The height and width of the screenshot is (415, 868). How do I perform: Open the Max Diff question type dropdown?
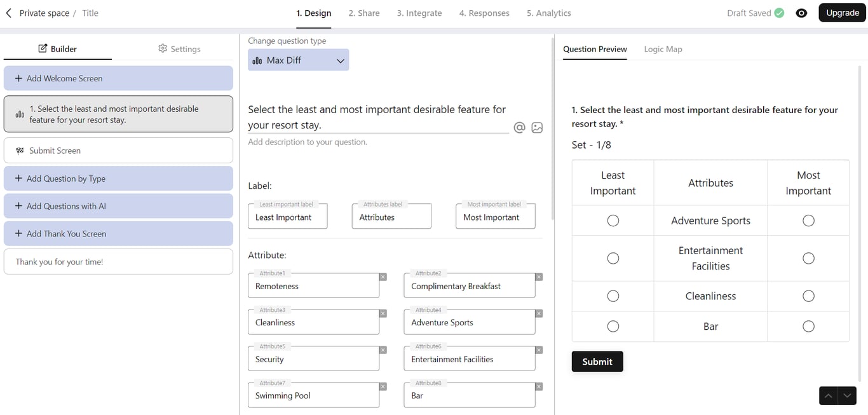[298, 60]
